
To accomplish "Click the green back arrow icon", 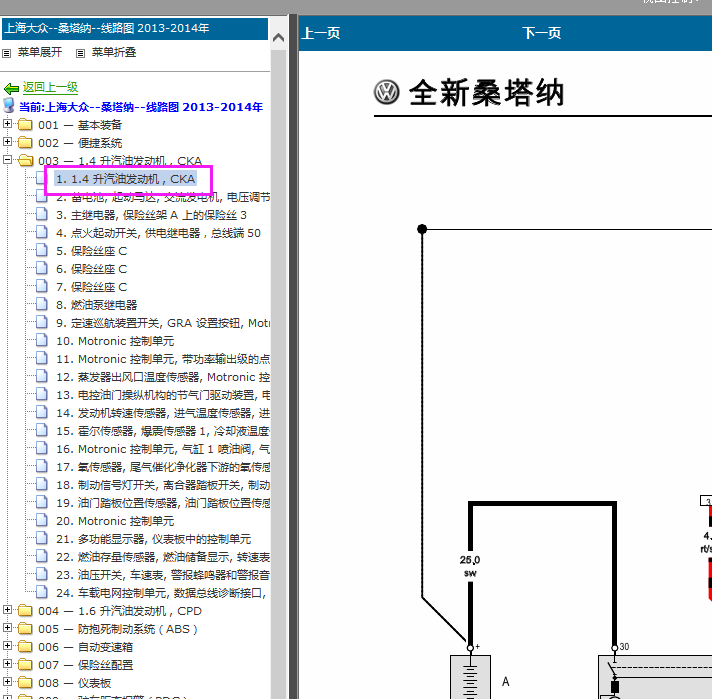I will click(11, 88).
